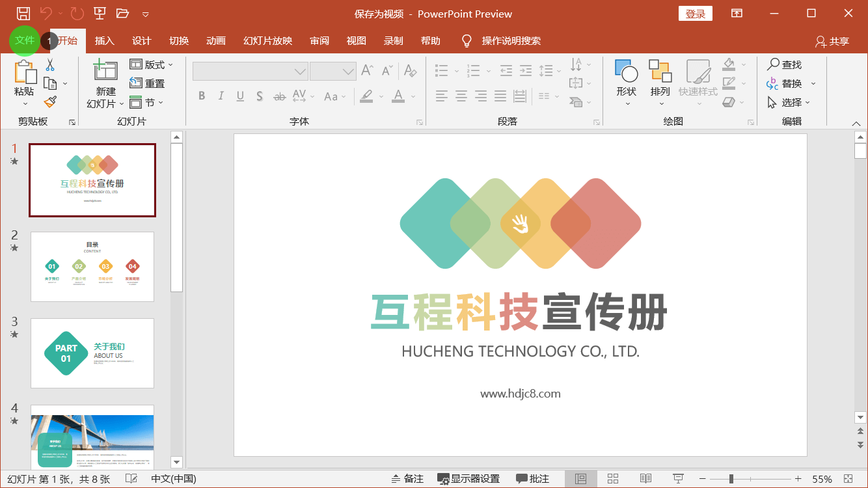Click the font color A swatch
The image size is (868, 488).
click(398, 96)
